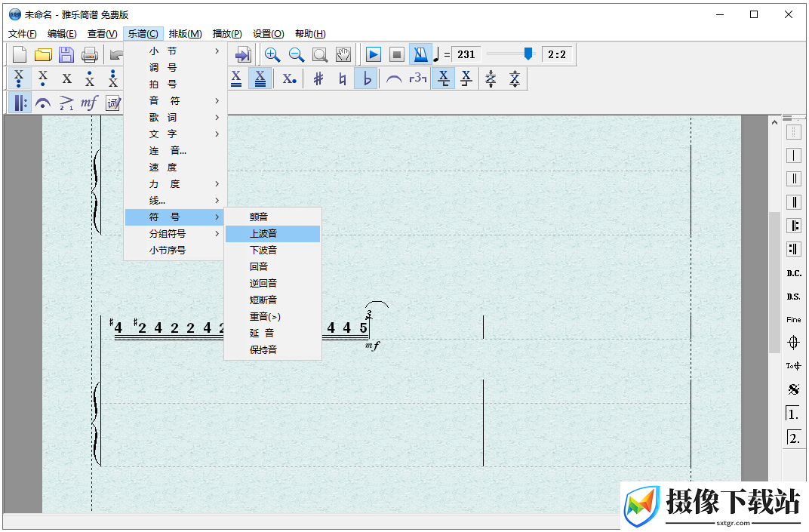Select 调号 menu entry
Viewport: 809px width, 532px height.
tap(175, 67)
